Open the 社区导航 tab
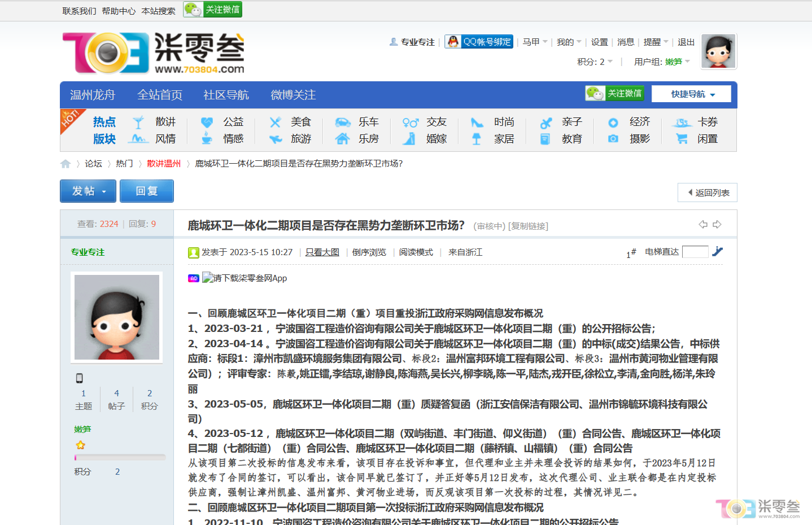Viewport: 812px width, 525px height. point(226,95)
